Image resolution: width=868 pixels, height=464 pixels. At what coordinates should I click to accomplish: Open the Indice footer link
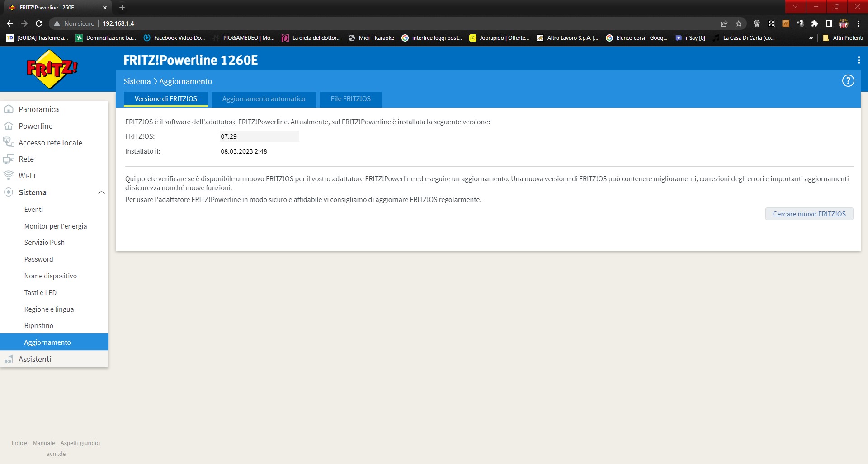click(x=19, y=443)
